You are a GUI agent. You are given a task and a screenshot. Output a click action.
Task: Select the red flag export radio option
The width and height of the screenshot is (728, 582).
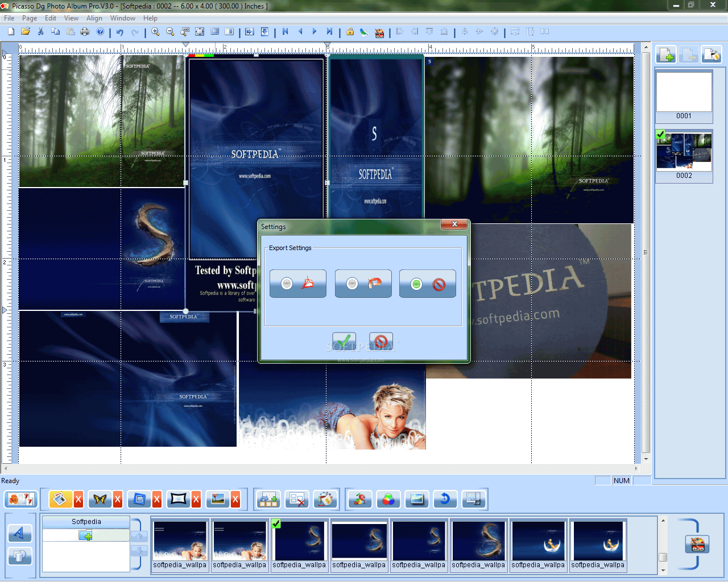tap(363, 284)
